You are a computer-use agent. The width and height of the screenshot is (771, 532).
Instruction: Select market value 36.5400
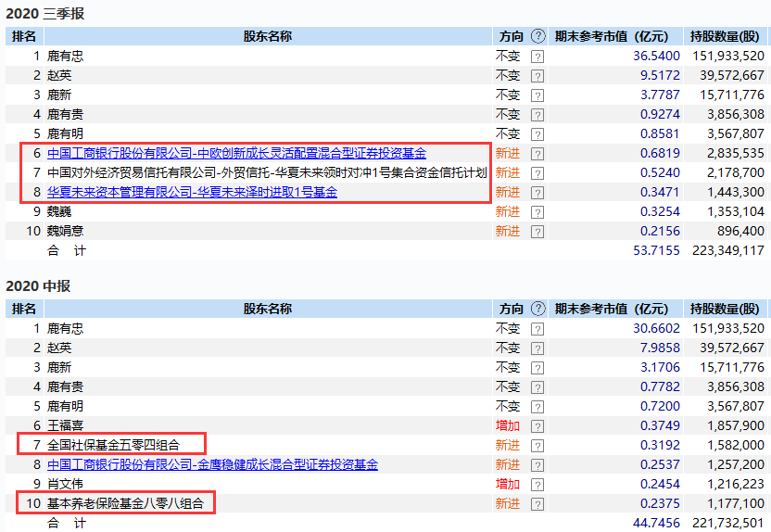[x=656, y=56]
